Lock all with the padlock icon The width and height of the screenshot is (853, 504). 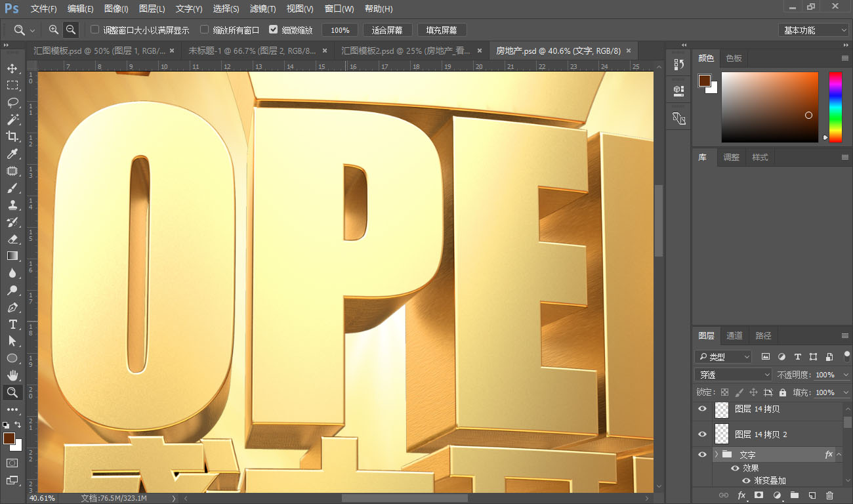pos(782,392)
